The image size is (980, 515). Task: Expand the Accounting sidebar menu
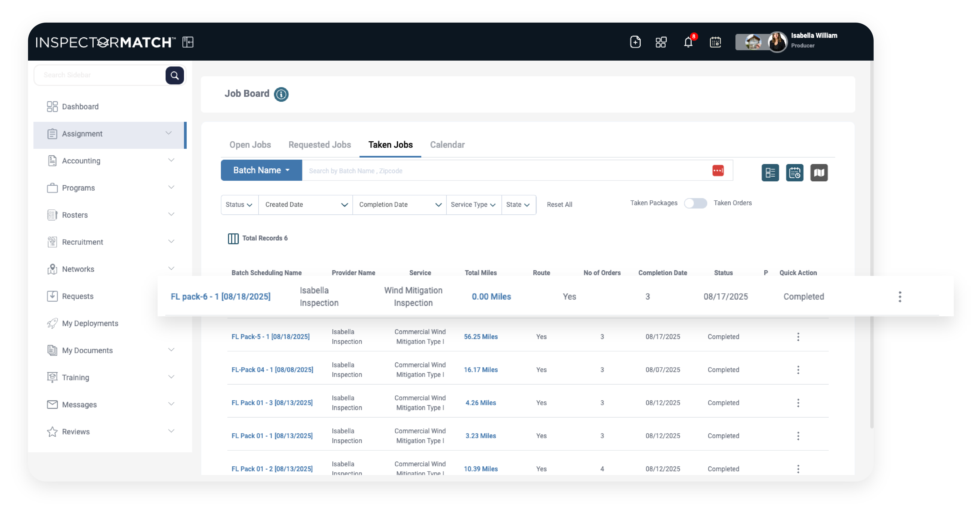coord(110,161)
